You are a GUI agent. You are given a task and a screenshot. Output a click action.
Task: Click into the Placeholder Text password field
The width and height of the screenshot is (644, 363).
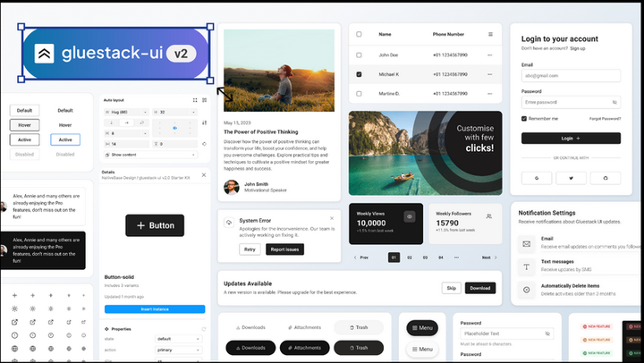click(506, 333)
